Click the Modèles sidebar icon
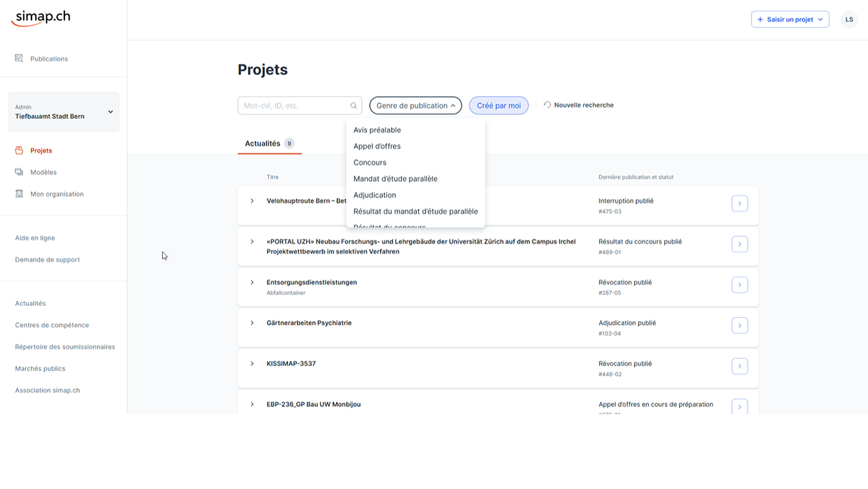The height and width of the screenshot is (489, 868). [19, 172]
